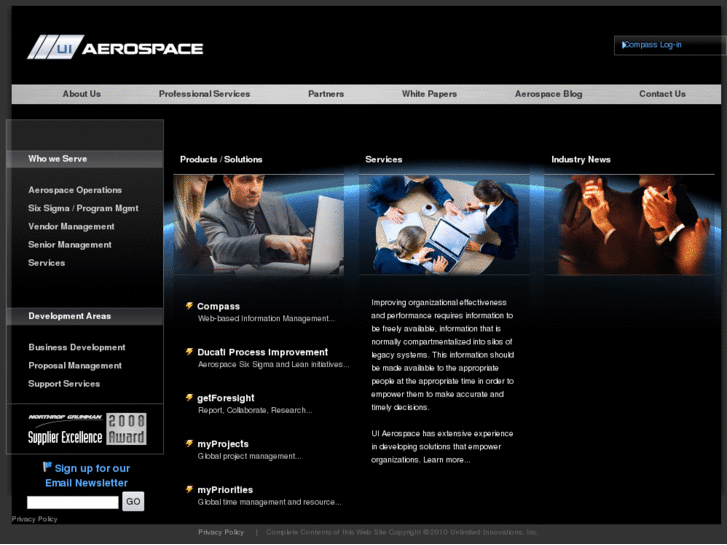Viewport: 727px width, 545px height.
Task: Click Privacy Policy link under email field
Action: click(34, 519)
